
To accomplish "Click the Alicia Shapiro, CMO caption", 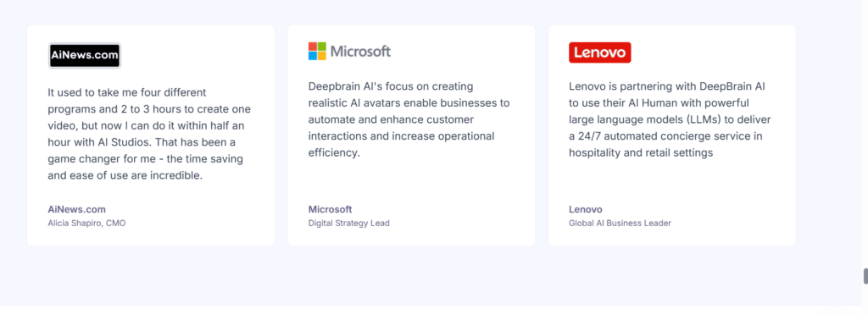I will click(x=87, y=224).
